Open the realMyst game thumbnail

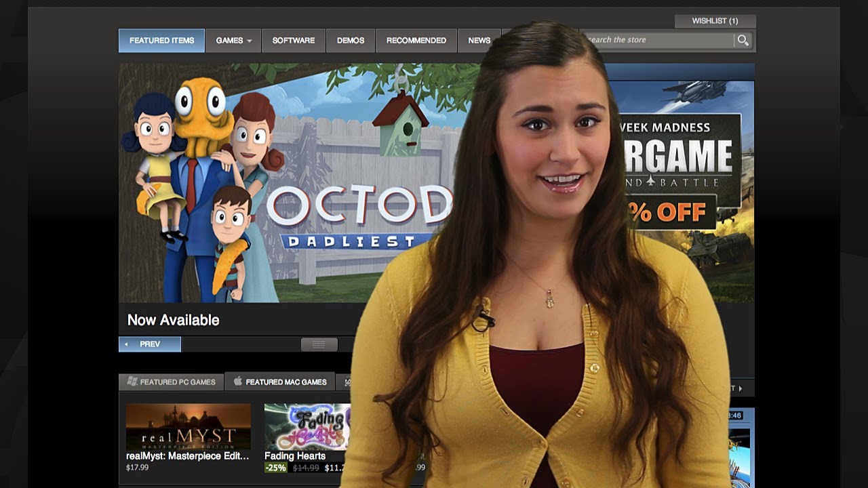tap(189, 427)
